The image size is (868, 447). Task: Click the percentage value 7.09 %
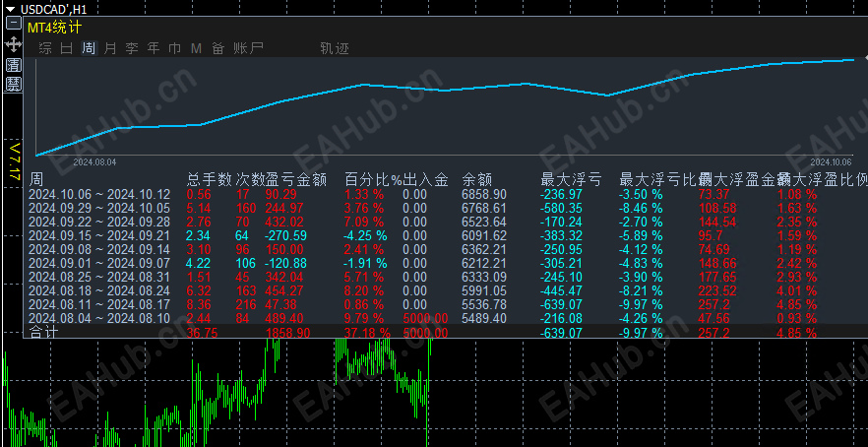pyautogui.click(x=364, y=223)
